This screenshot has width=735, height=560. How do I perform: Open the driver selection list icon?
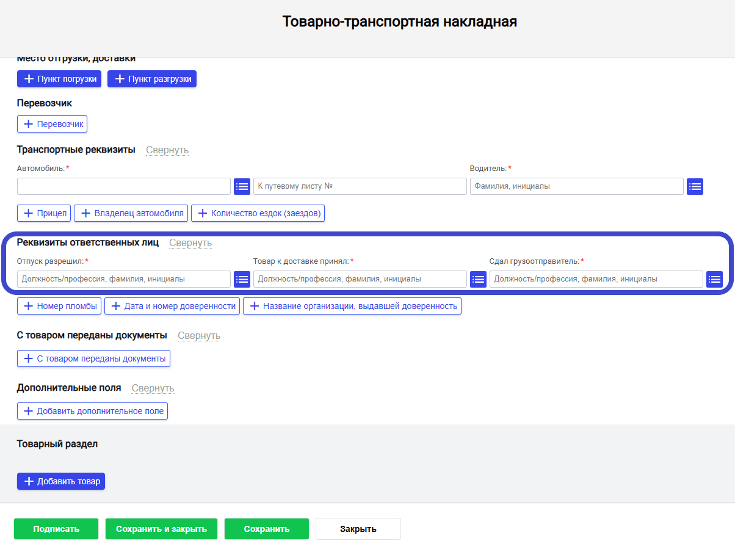[x=695, y=186]
